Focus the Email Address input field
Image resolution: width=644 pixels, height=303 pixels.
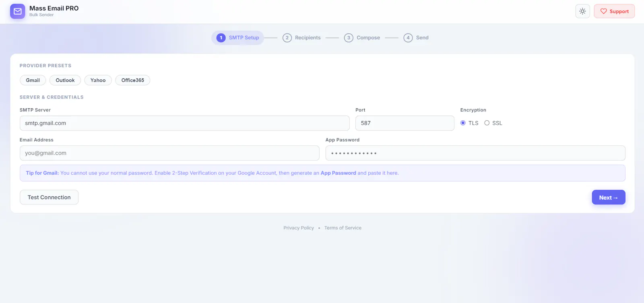(x=169, y=153)
